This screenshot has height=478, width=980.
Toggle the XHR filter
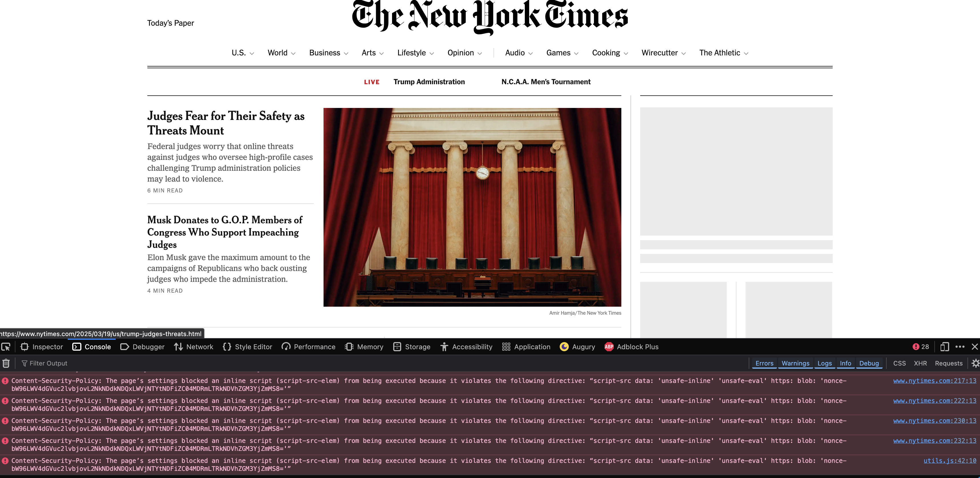click(x=920, y=363)
